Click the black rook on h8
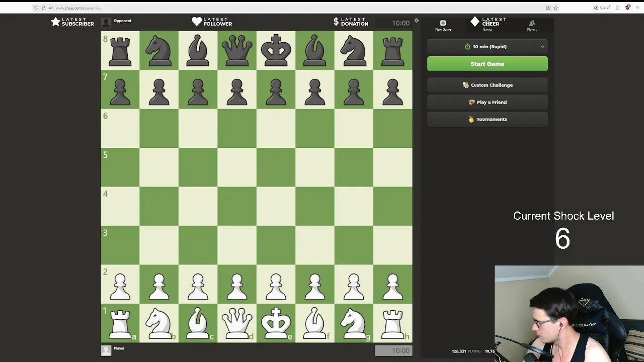 point(393,50)
